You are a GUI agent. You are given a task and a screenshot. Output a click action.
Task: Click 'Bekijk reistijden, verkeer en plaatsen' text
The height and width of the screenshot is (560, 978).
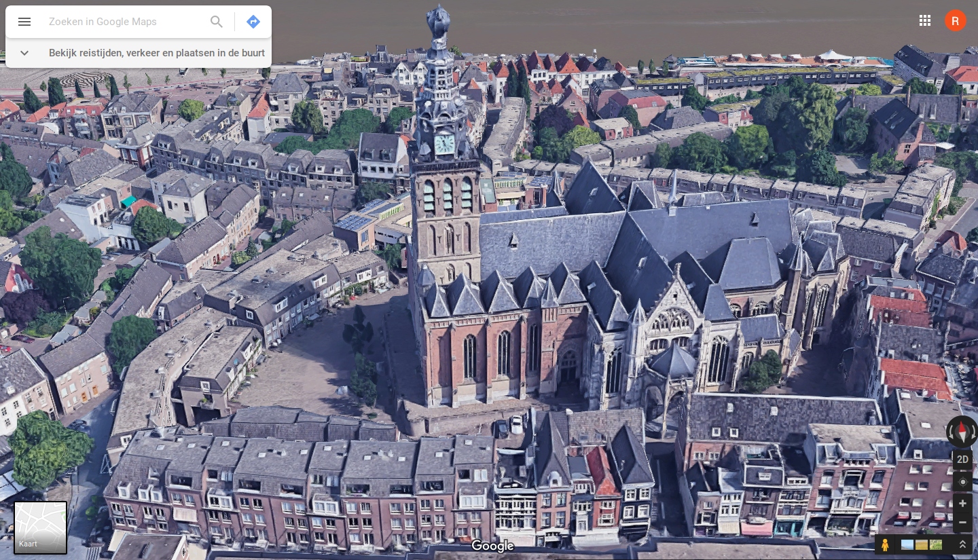click(x=156, y=53)
